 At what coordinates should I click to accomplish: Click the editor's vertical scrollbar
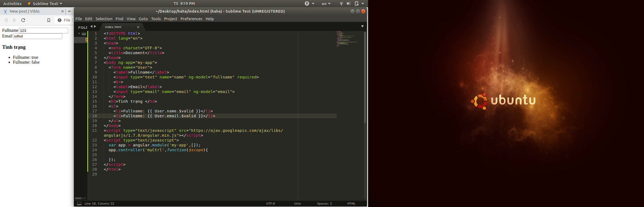365,78
